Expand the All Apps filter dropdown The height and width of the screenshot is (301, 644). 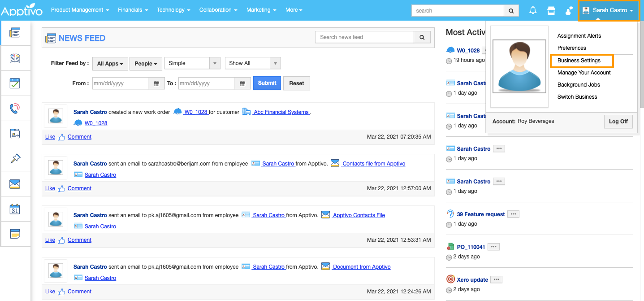[110, 64]
